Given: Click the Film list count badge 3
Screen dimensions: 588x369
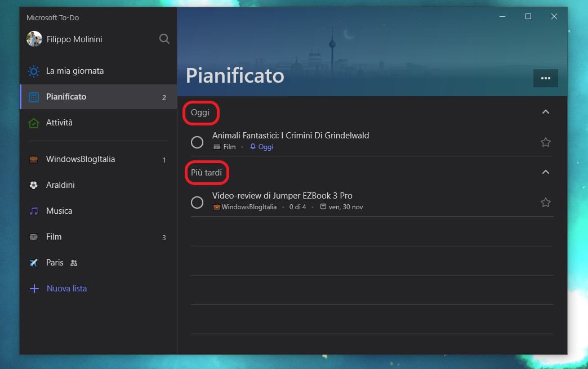Looking at the screenshot, I should pos(164,237).
